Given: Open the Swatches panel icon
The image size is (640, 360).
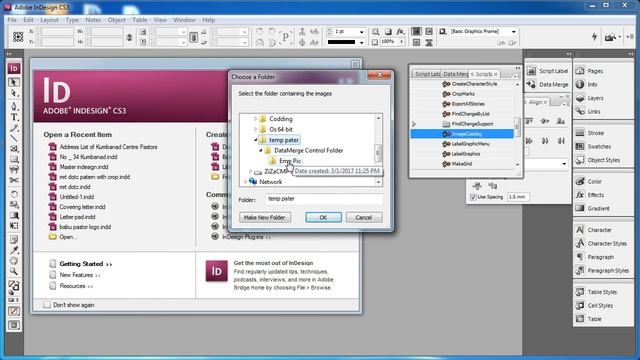Looking at the screenshot, I should point(580,146).
